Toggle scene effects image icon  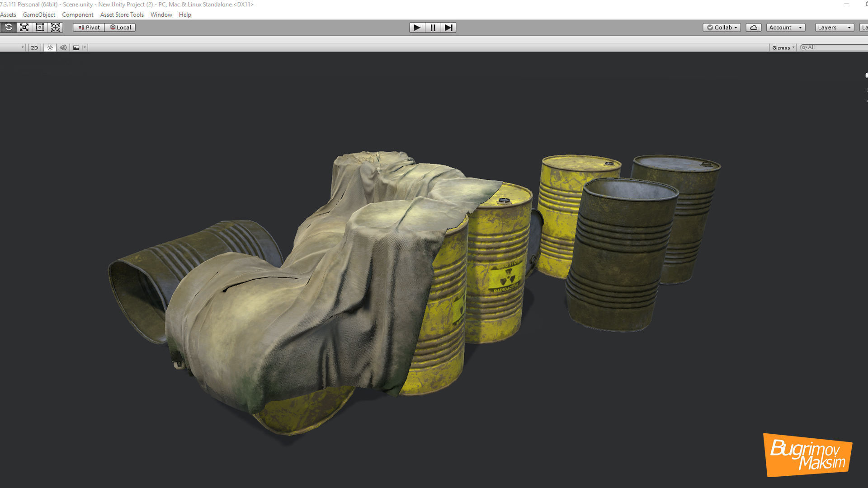pos(76,47)
